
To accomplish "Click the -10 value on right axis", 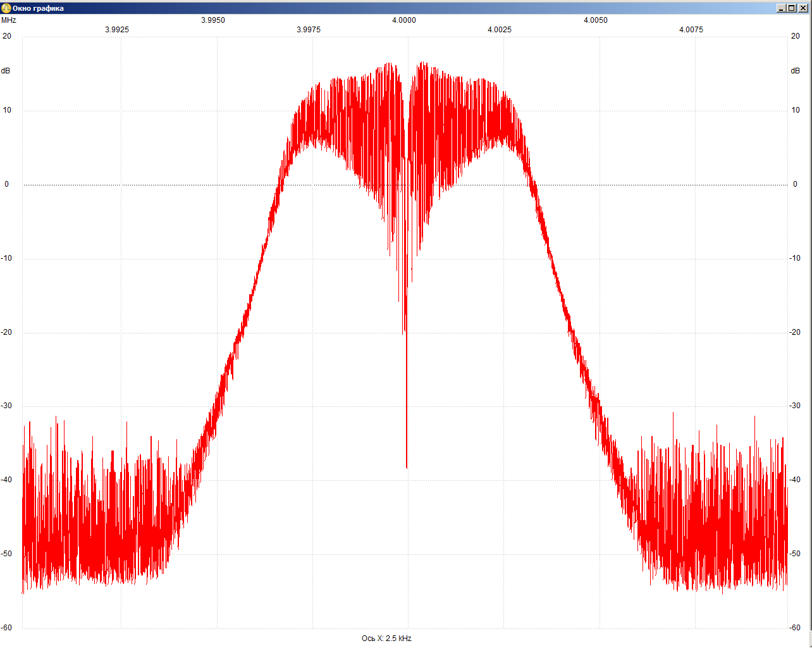I will click(x=795, y=258).
